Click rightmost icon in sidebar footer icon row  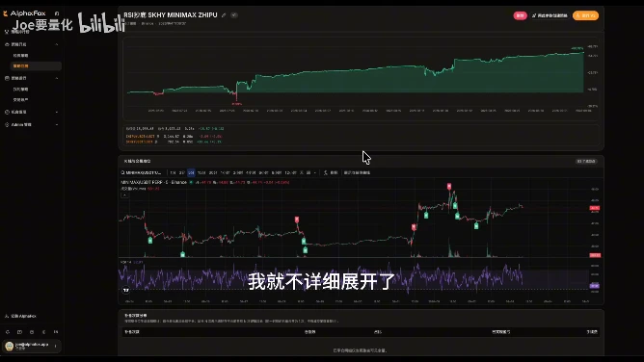pyautogui.click(x=56, y=332)
